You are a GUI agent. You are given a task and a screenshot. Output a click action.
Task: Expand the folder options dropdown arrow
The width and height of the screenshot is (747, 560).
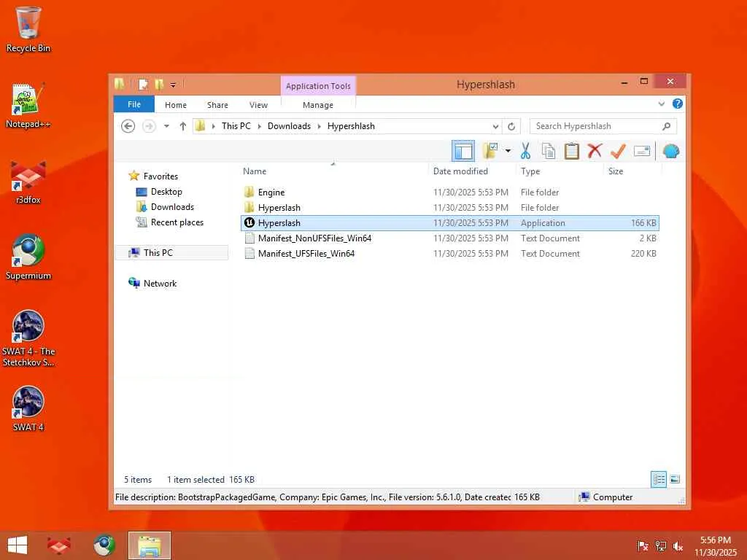pyautogui.click(x=508, y=152)
